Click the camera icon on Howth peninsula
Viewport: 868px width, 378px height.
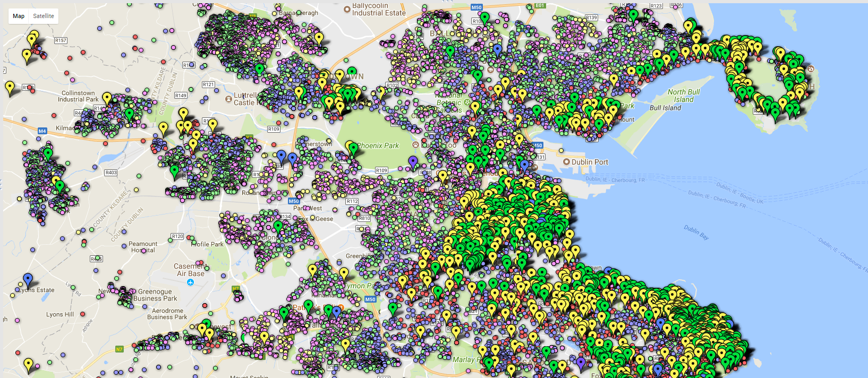click(x=811, y=69)
